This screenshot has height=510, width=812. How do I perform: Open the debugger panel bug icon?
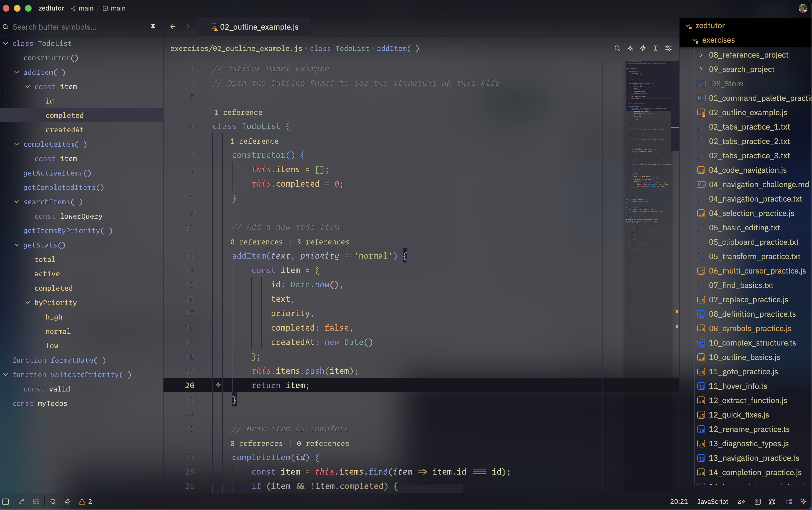772,502
